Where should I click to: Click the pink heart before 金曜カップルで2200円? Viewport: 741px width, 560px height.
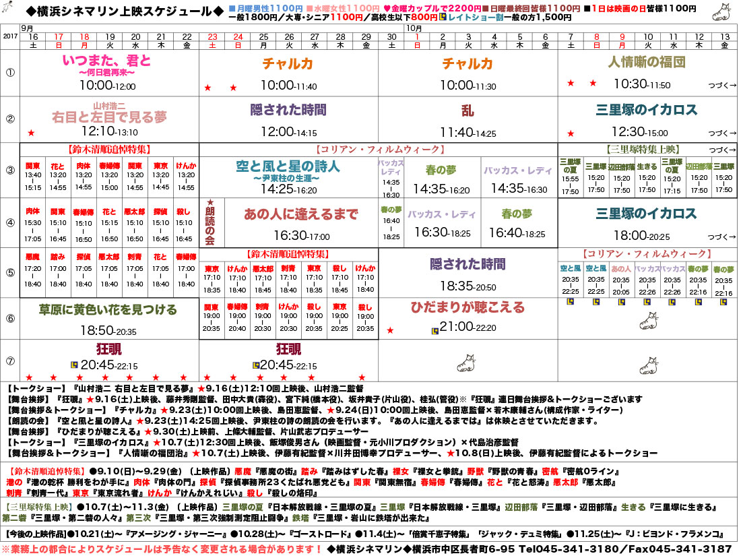click(x=387, y=9)
